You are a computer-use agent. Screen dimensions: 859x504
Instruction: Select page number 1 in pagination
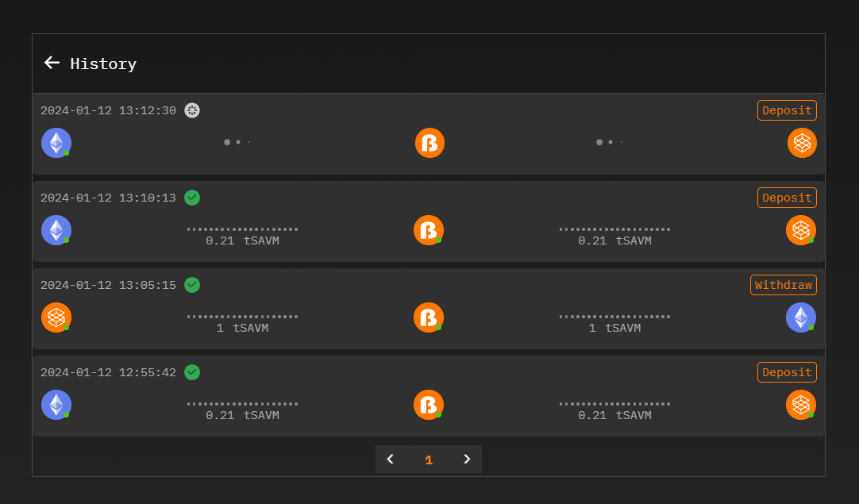pos(429,460)
